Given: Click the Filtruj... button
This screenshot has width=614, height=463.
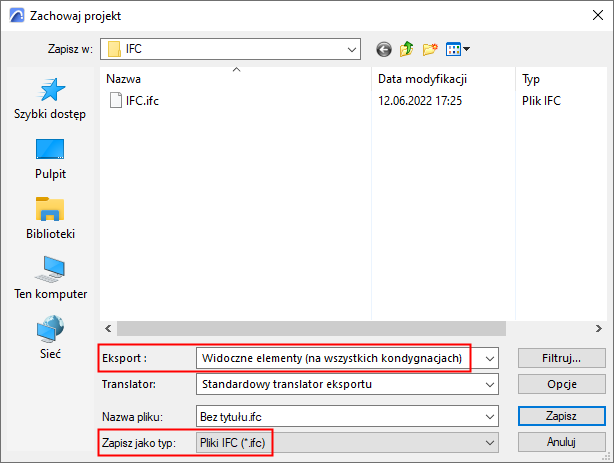Looking at the screenshot, I should (562, 358).
